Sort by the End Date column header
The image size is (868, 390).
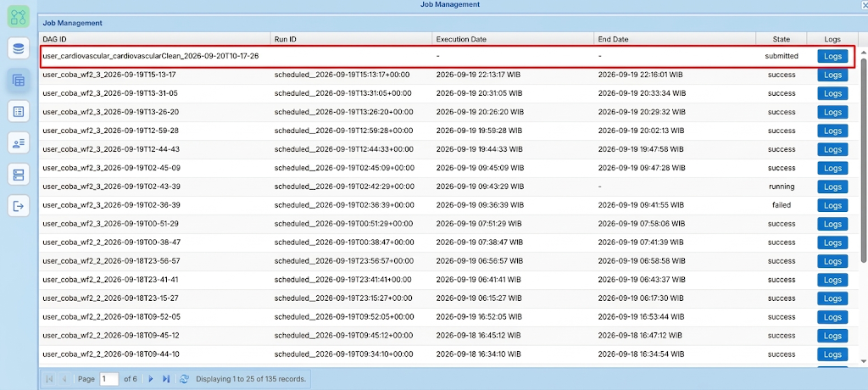[x=675, y=39]
